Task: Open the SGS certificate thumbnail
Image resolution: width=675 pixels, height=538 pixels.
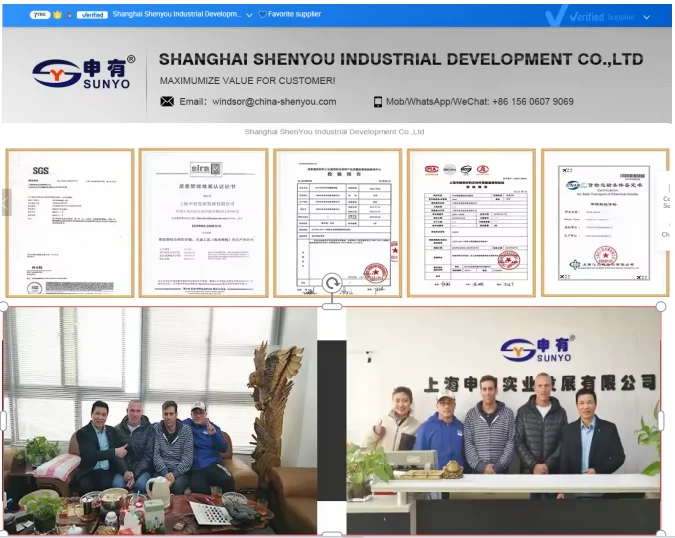Action: (70, 223)
